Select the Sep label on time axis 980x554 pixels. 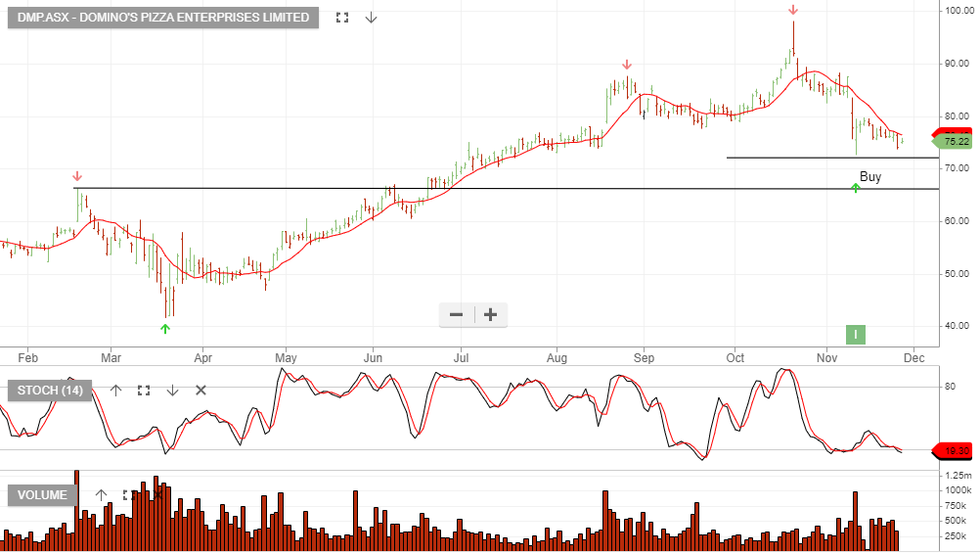(x=644, y=357)
